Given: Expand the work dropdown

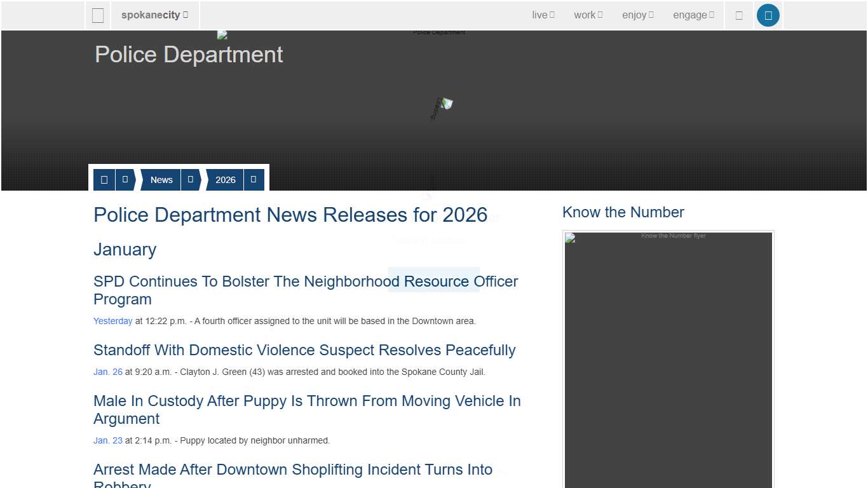Looking at the screenshot, I should 587,15.
